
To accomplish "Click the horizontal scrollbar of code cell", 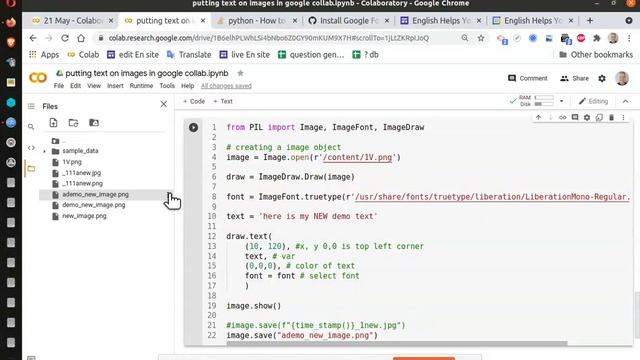I will coord(397,343).
